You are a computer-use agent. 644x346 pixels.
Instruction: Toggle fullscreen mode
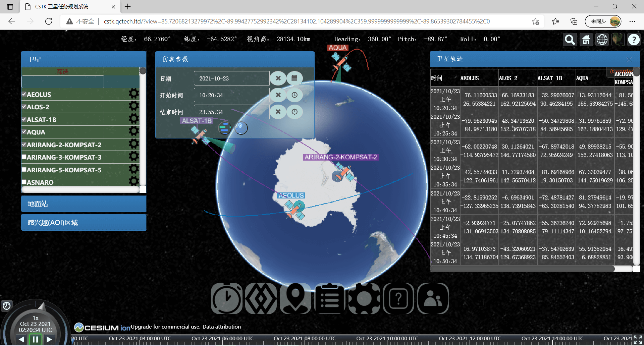(638, 340)
